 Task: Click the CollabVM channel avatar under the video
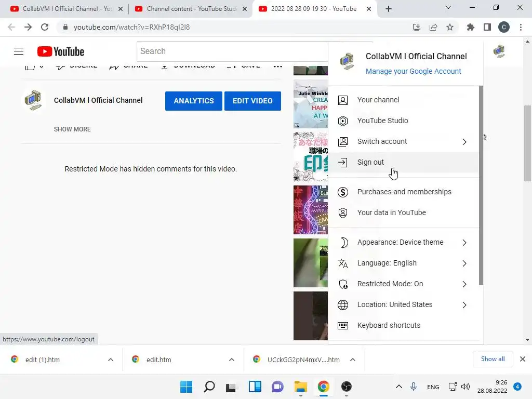(33, 100)
